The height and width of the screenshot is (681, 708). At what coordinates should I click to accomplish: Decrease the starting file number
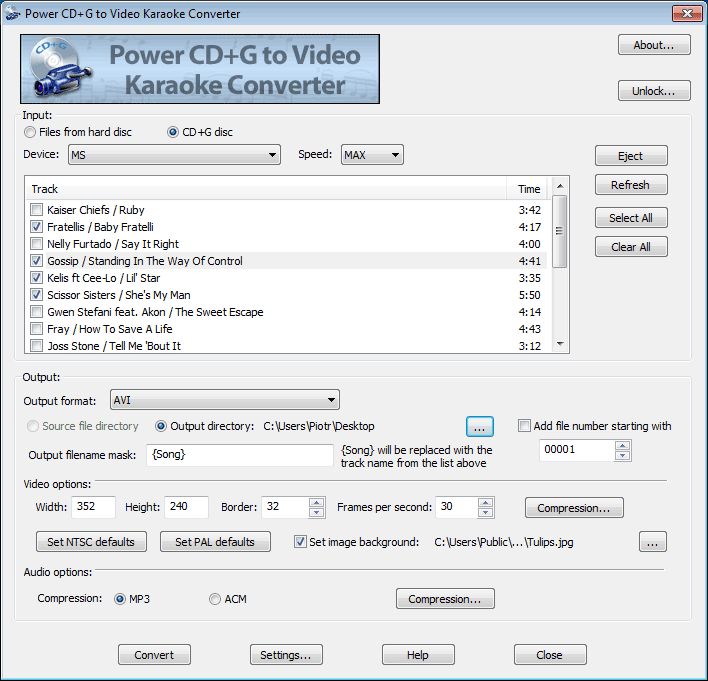(x=623, y=455)
